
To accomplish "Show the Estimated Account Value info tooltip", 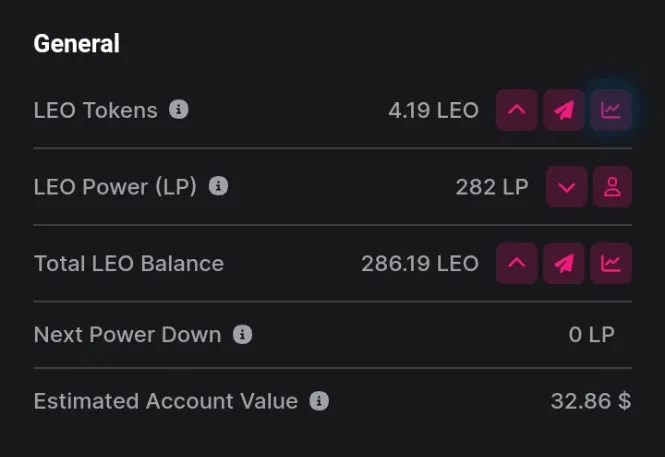I will pos(319,401).
